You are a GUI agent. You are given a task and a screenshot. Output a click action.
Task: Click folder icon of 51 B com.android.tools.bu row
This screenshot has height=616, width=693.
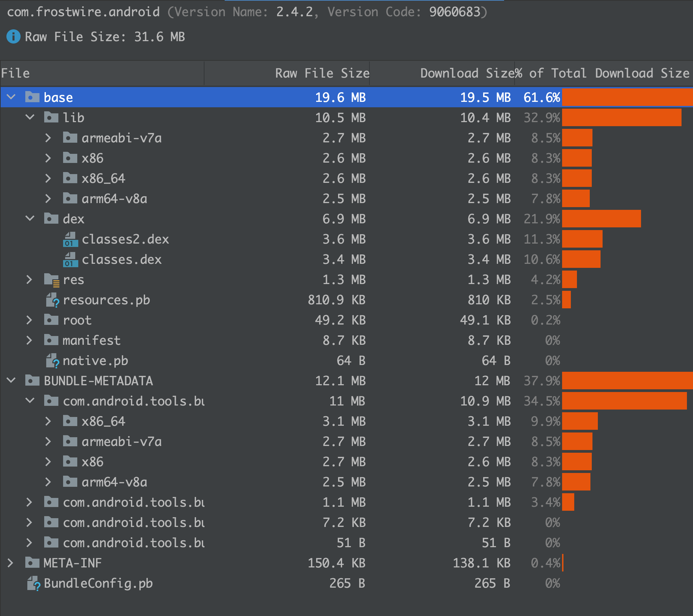tap(51, 542)
